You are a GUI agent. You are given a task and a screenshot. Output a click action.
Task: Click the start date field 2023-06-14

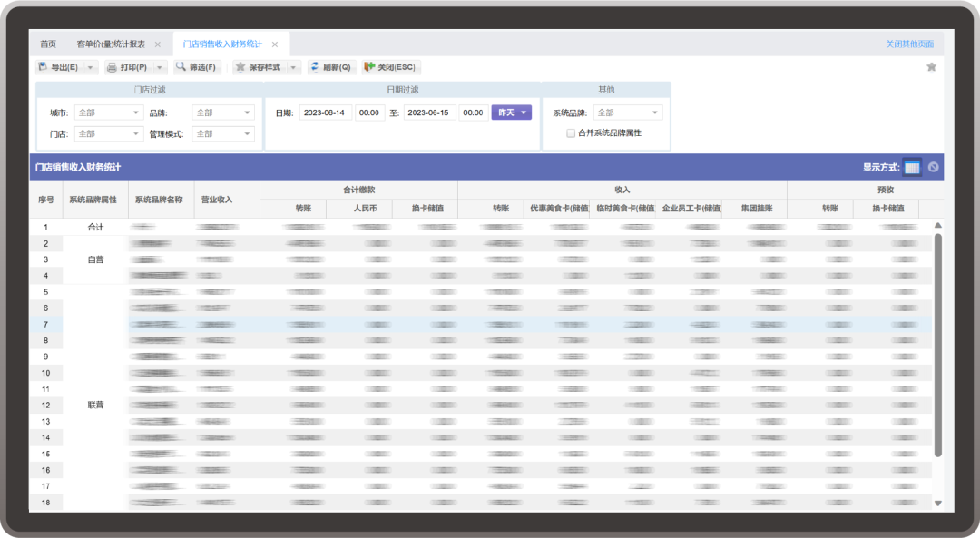325,112
